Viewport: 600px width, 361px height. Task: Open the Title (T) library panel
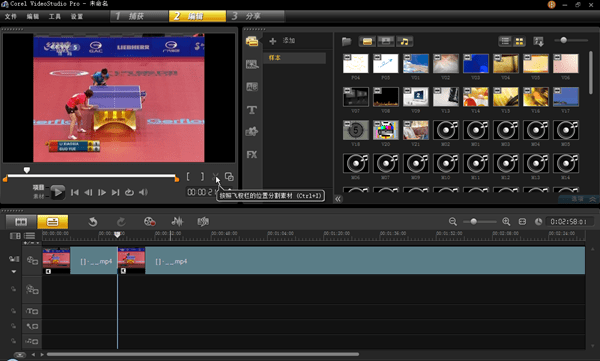(x=252, y=110)
